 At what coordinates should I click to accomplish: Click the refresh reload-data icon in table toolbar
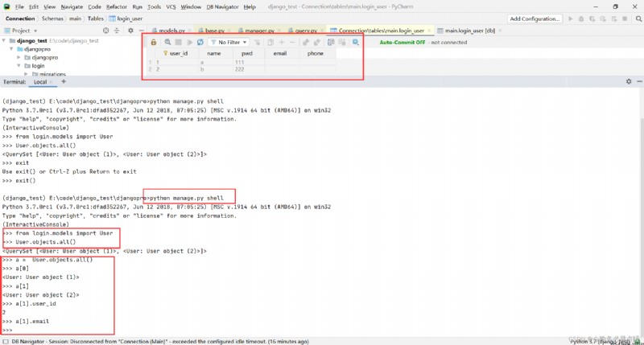pyautogui.click(x=200, y=43)
